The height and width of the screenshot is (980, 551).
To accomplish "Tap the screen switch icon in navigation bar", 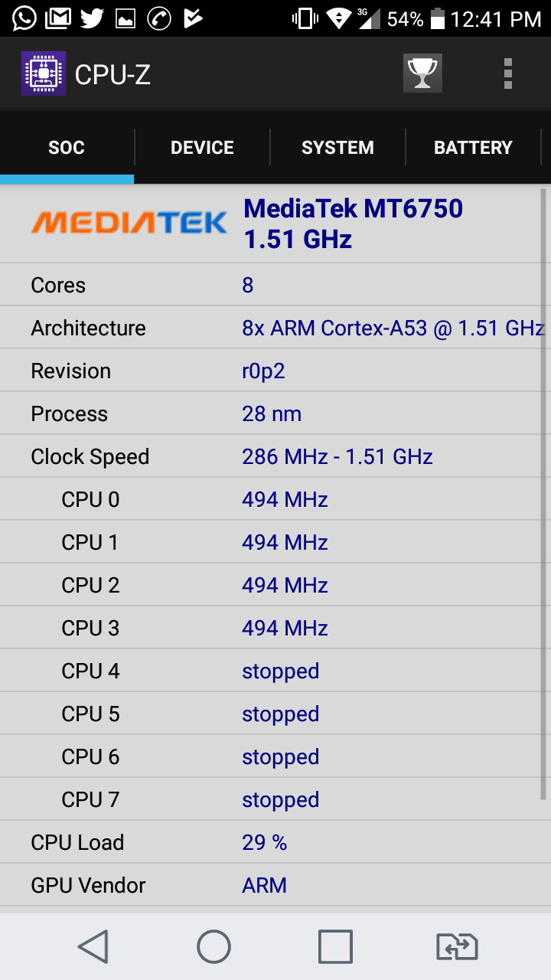I will coord(457,946).
